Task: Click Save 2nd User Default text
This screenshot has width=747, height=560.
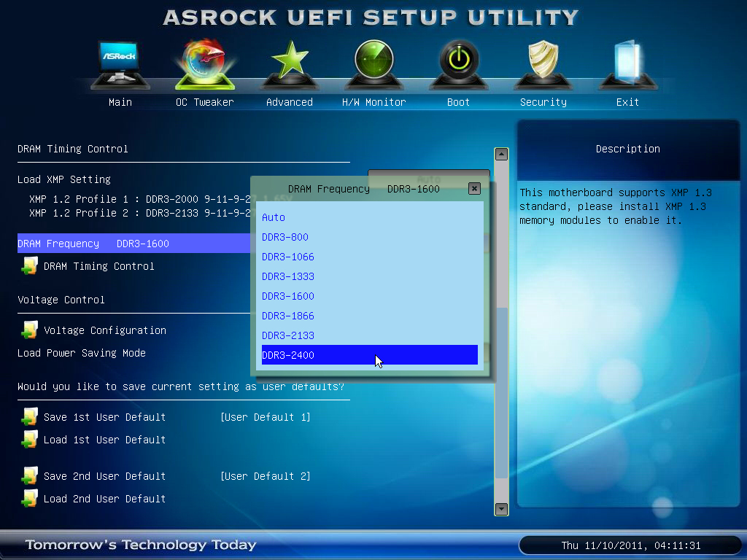Action: tap(105, 475)
